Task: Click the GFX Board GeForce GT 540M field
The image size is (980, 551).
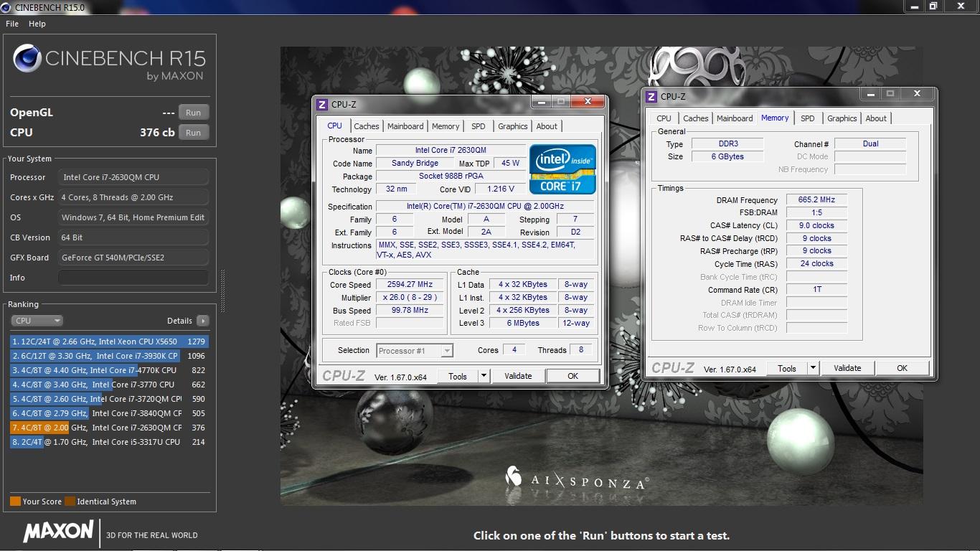Action: [133, 258]
